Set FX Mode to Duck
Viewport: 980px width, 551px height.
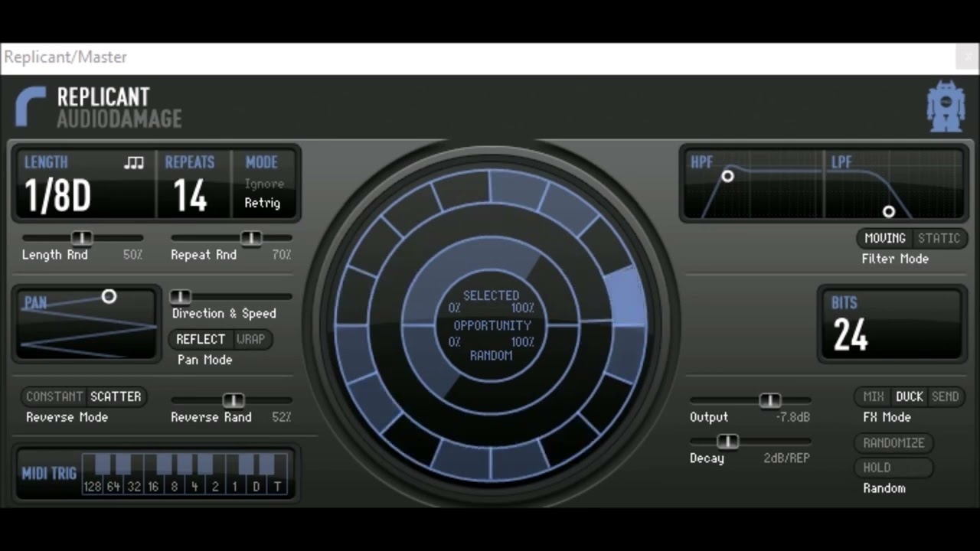click(x=910, y=396)
